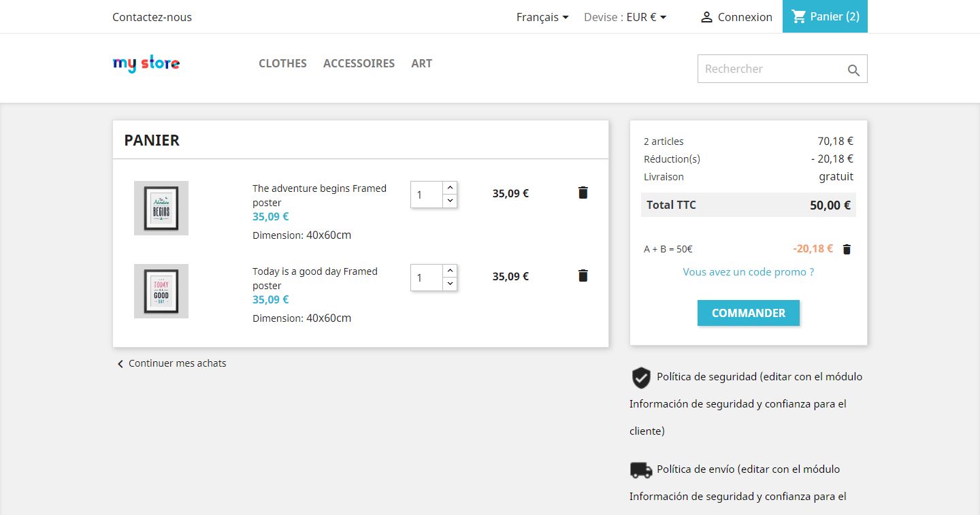Focus the Rechercher search field
Viewport: 980px width, 515px height.
769,69
